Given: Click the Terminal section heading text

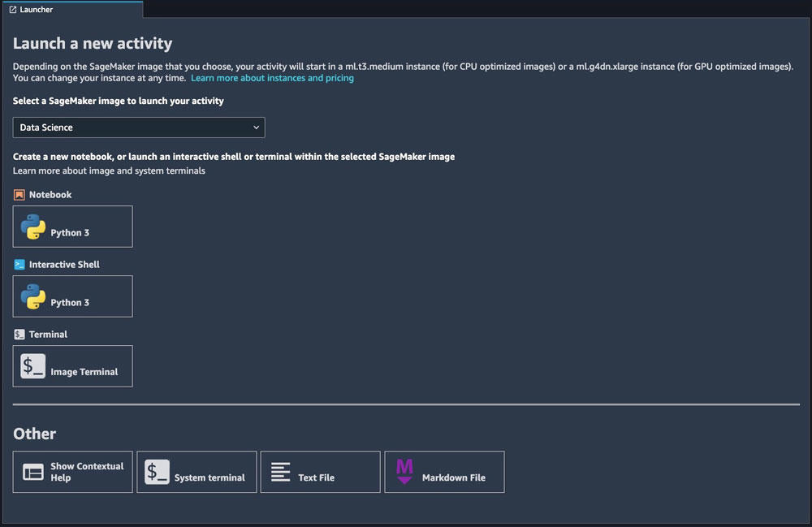Looking at the screenshot, I should 48,335.
